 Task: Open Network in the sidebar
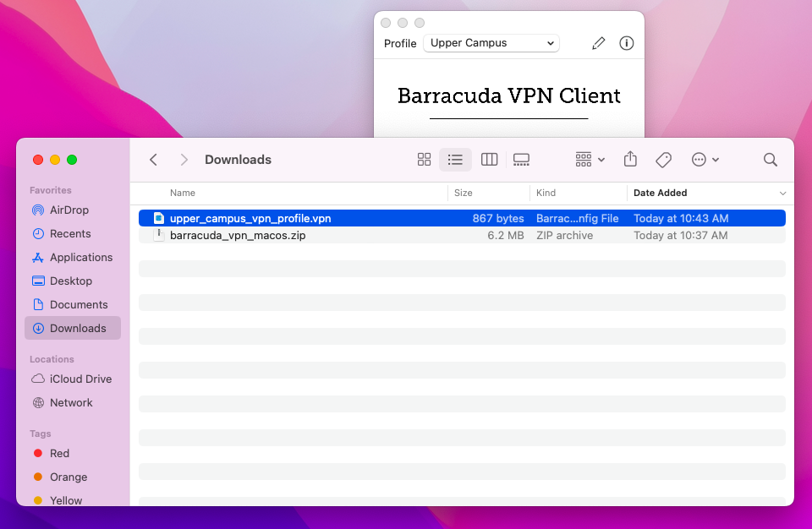73,403
